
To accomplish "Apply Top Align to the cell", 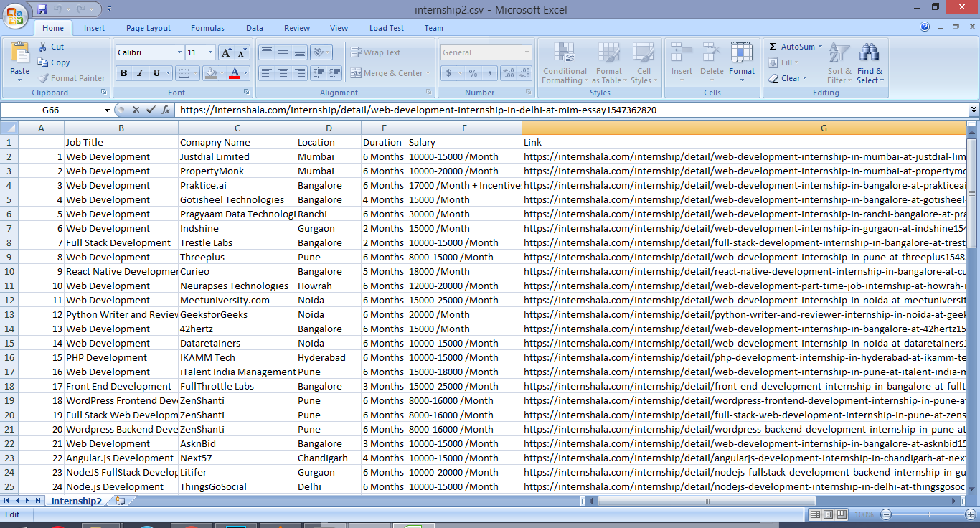I will 267,52.
